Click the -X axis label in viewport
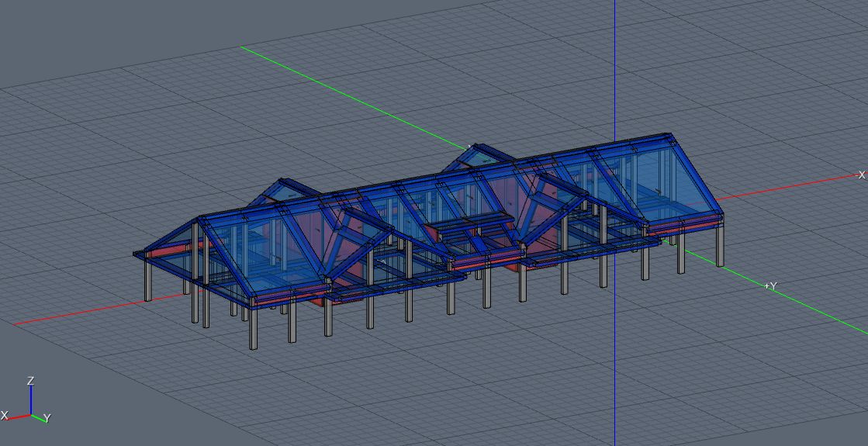Image resolution: width=868 pixels, height=446 pixels. 861,175
